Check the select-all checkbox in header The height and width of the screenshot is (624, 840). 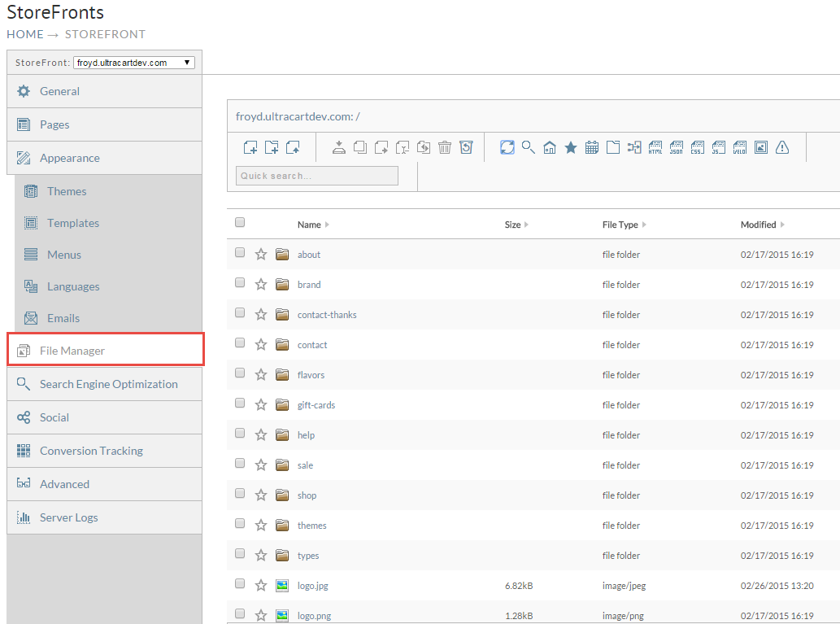pos(240,222)
